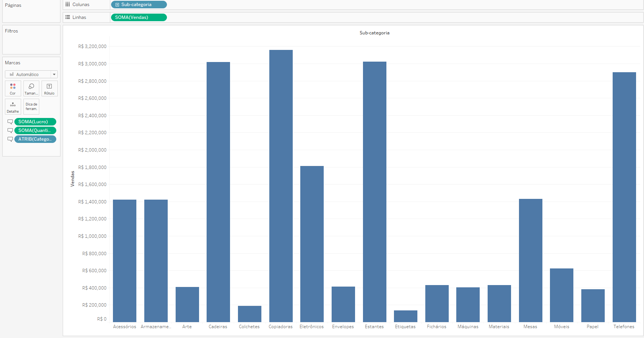Image resolution: width=644 pixels, height=338 pixels.
Task: Select the Etiquetas bar
Action: [x=406, y=316]
